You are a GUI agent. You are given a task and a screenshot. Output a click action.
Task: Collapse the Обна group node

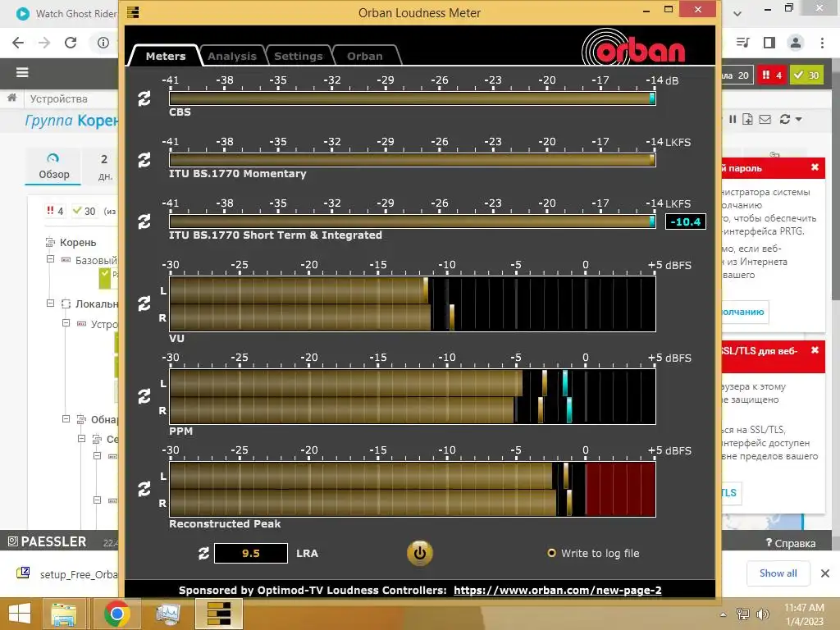click(66, 419)
